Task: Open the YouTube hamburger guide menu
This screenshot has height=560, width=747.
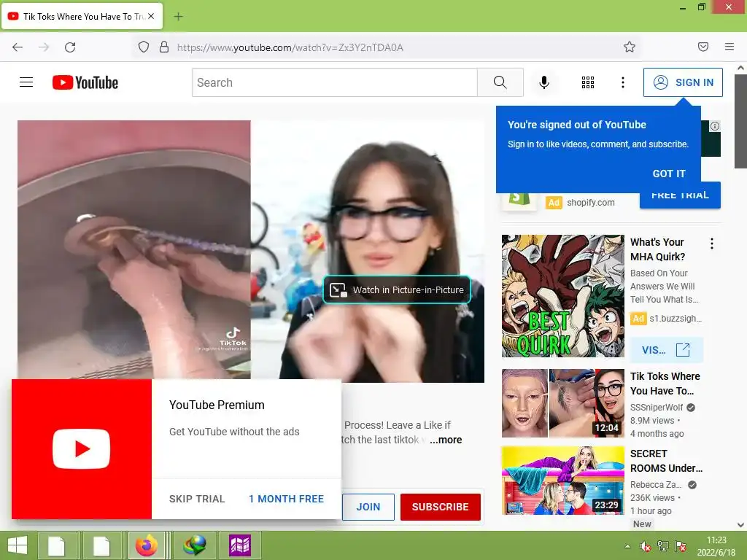Action: (26, 82)
